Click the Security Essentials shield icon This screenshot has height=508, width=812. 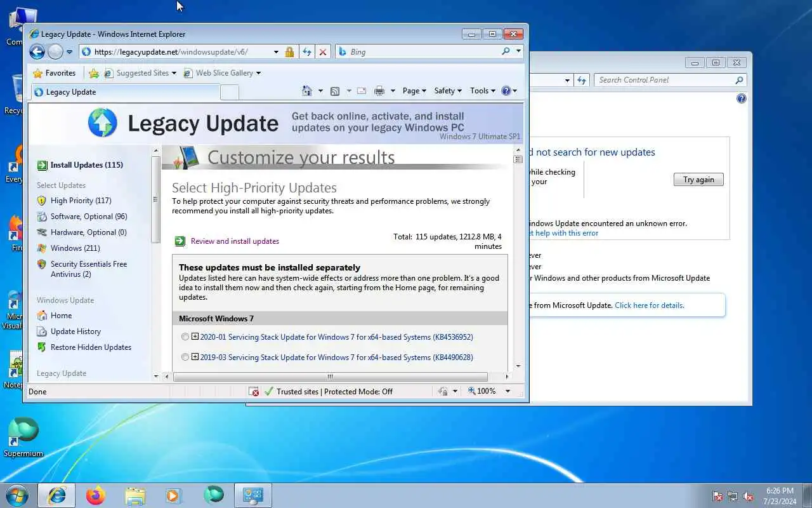[42, 264]
